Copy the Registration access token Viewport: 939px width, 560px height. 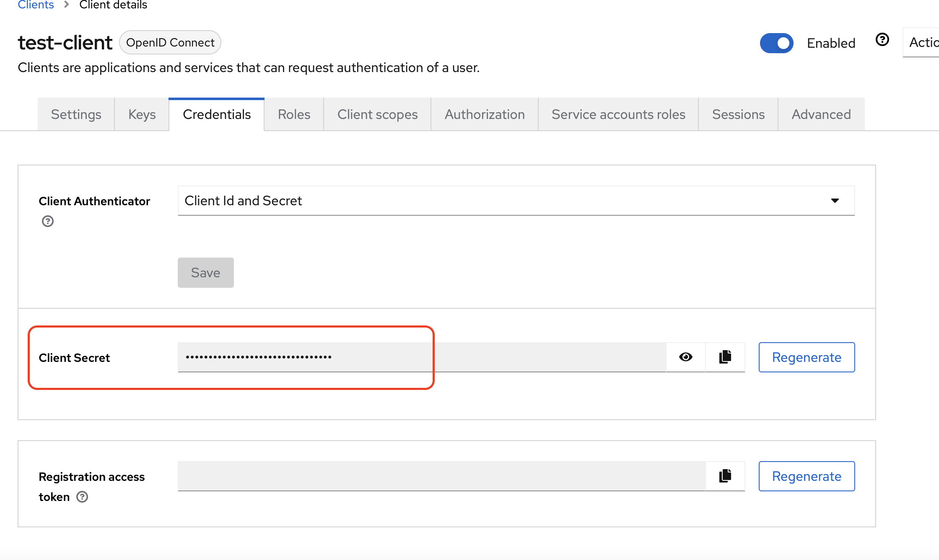click(x=725, y=476)
